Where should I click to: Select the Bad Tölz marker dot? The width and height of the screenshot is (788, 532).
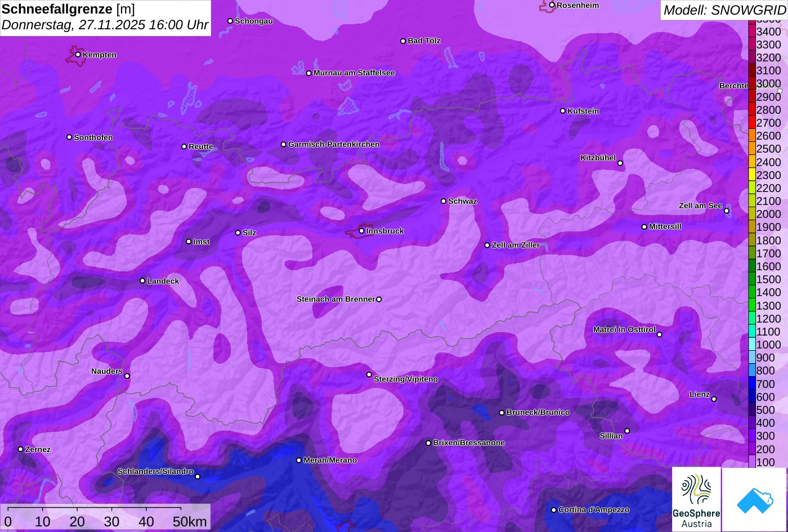click(x=403, y=41)
